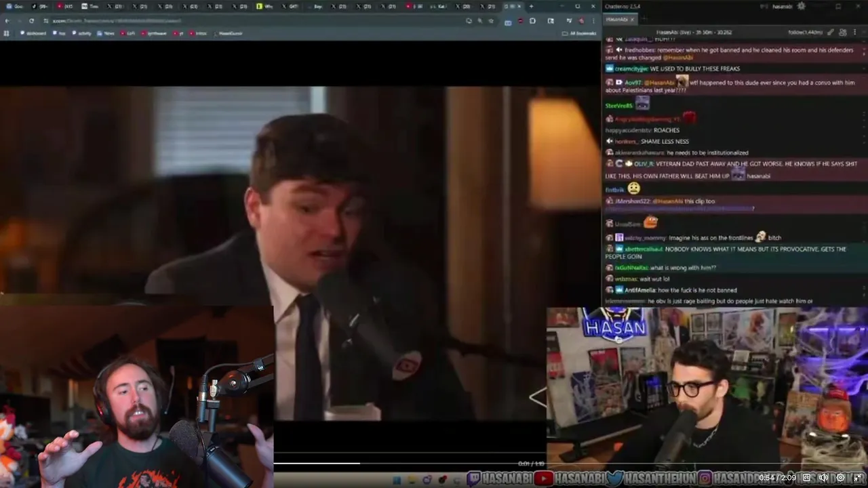Click 'he needs to be institutionalized' message

tap(707, 152)
